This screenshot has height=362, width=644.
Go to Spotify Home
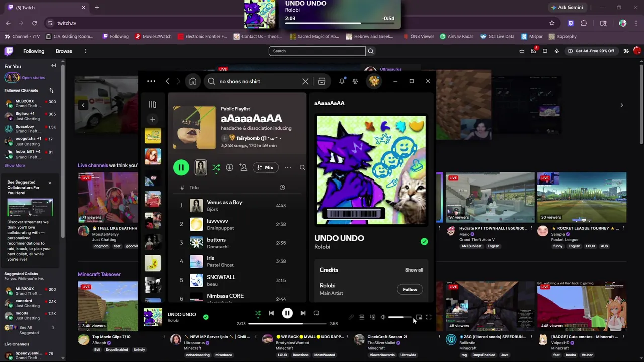[x=193, y=81]
